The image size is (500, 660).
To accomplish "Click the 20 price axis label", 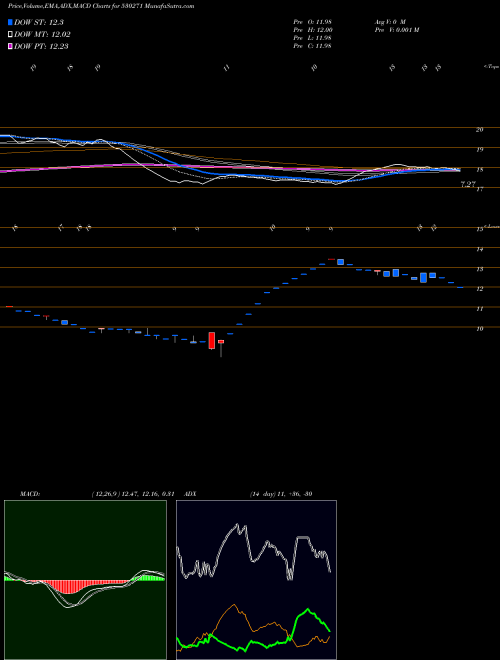I will [479, 130].
